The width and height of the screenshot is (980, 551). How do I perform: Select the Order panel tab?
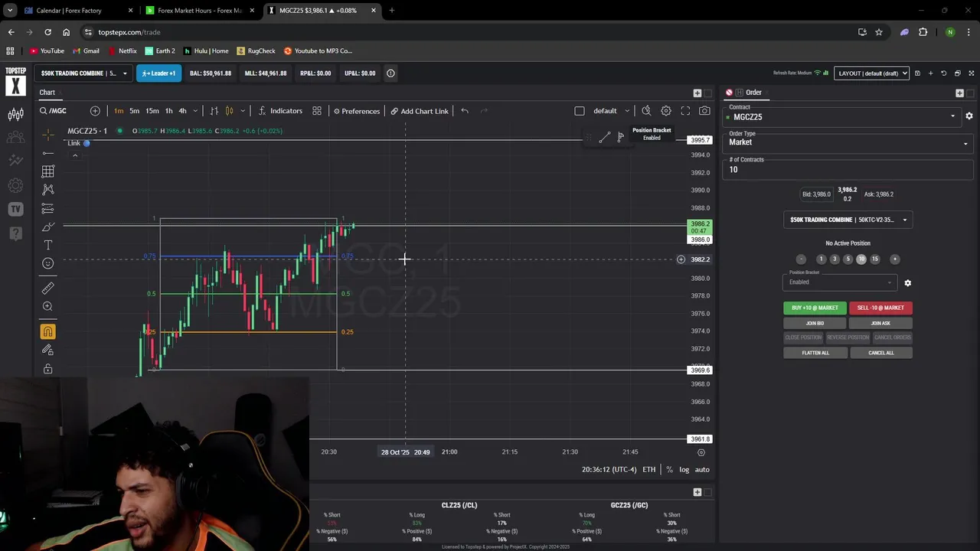point(753,93)
